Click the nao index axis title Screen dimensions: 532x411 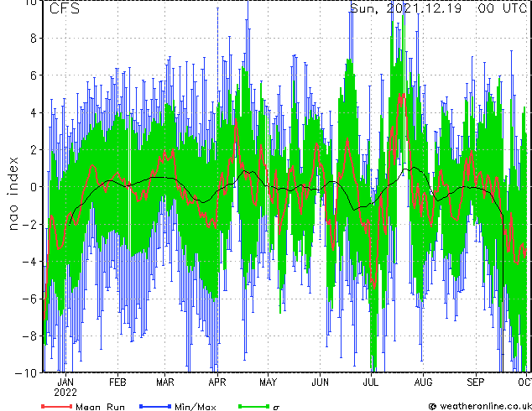pos(13,194)
